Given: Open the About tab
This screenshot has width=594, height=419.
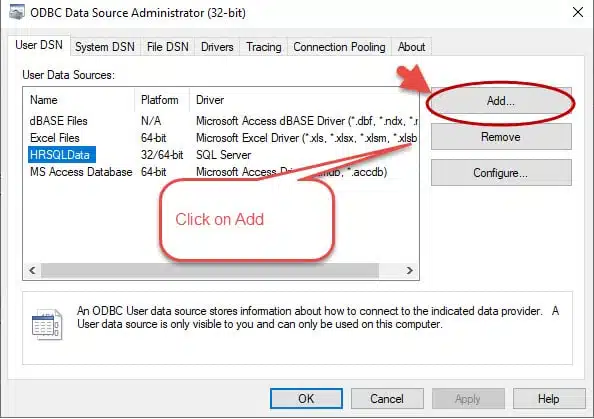Looking at the screenshot, I should click(411, 47).
